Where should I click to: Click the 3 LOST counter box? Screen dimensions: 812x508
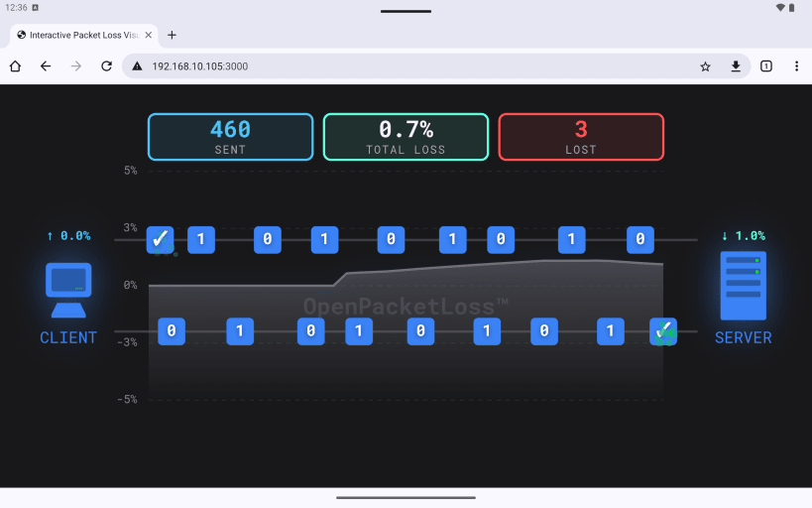(x=581, y=137)
